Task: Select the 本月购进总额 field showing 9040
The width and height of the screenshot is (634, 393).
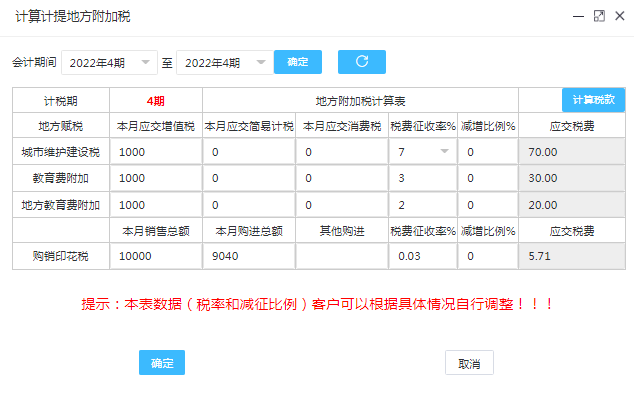Action: (x=249, y=256)
